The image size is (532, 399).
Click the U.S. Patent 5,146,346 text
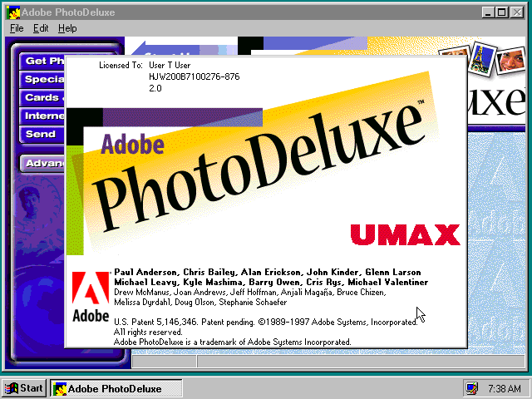(155, 322)
